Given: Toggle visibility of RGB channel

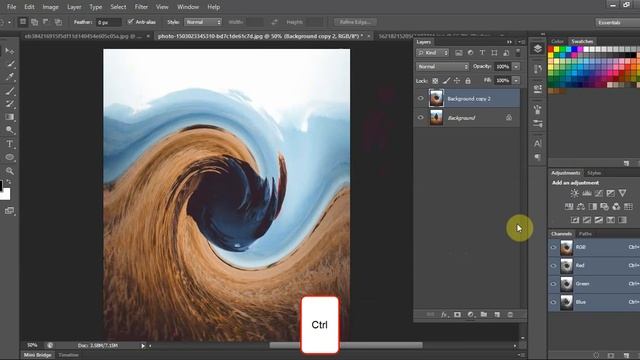Looking at the screenshot, I should [x=553, y=247].
